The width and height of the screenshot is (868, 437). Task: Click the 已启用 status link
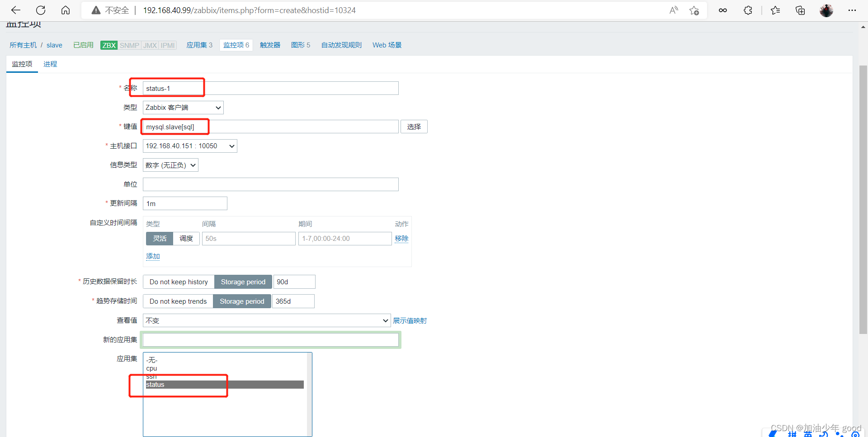[x=83, y=45]
